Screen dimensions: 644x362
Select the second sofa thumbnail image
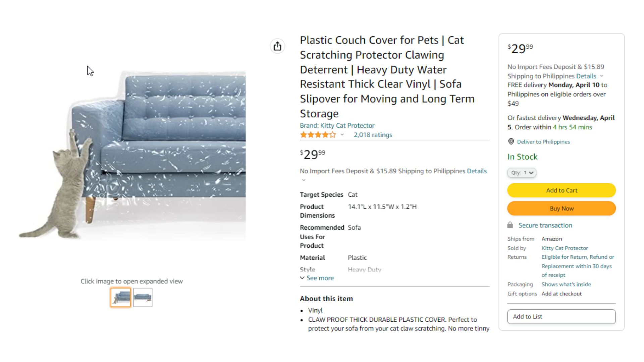[x=143, y=297]
